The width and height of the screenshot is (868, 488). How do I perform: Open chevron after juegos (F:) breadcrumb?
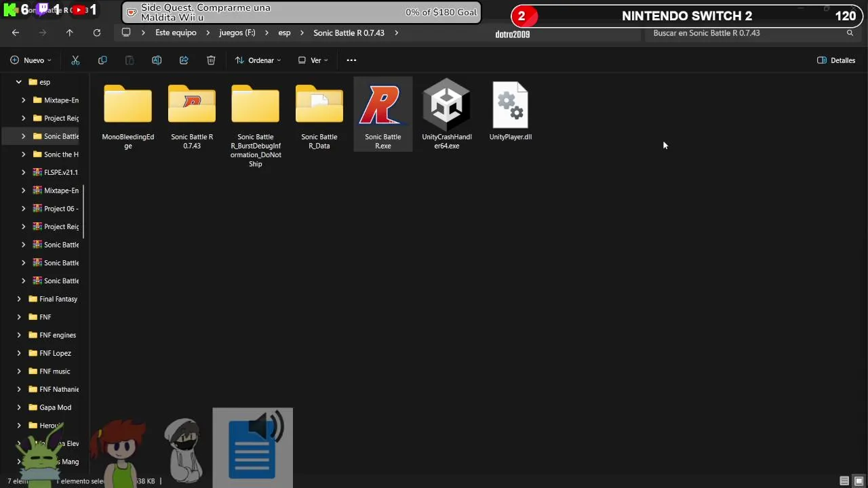267,33
